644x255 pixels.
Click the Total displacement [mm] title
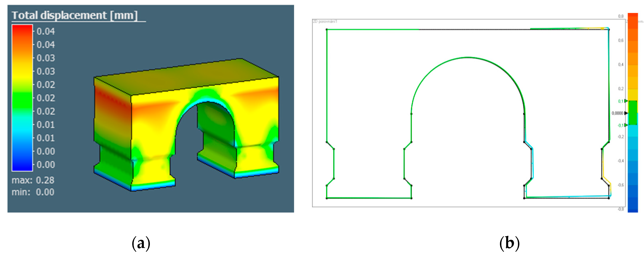(74, 15)
